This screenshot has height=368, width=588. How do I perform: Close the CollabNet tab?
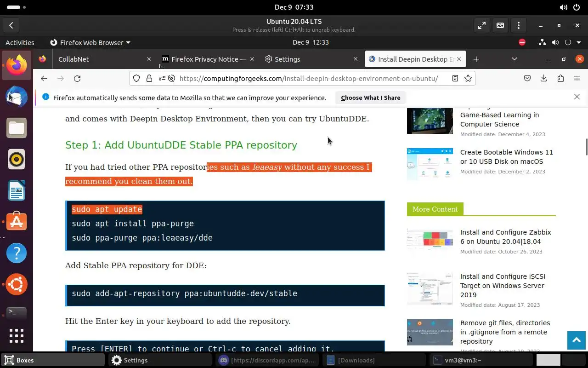148,59
